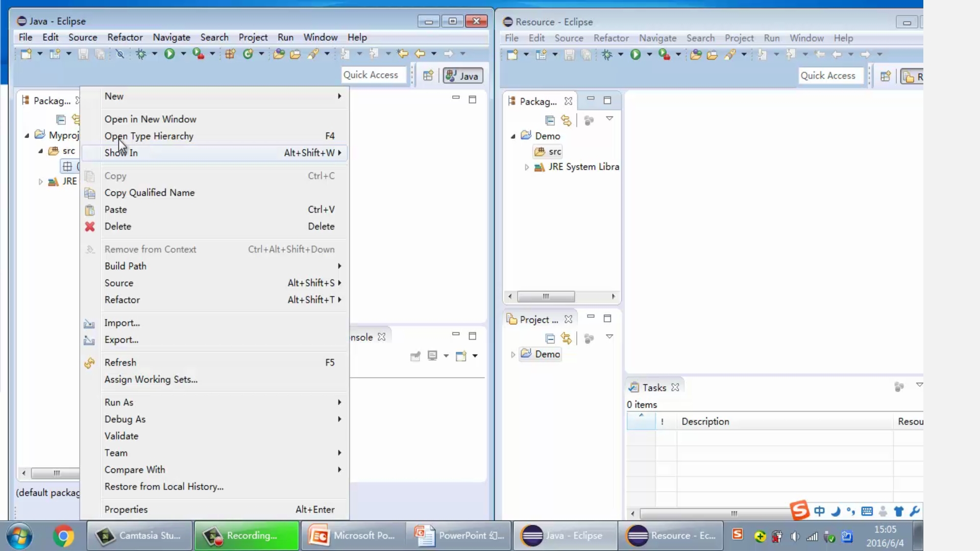Click volume speaker icon in system tray
Image resolution: width=980 pixels, height=551 pixels.
tap(795, 537)
